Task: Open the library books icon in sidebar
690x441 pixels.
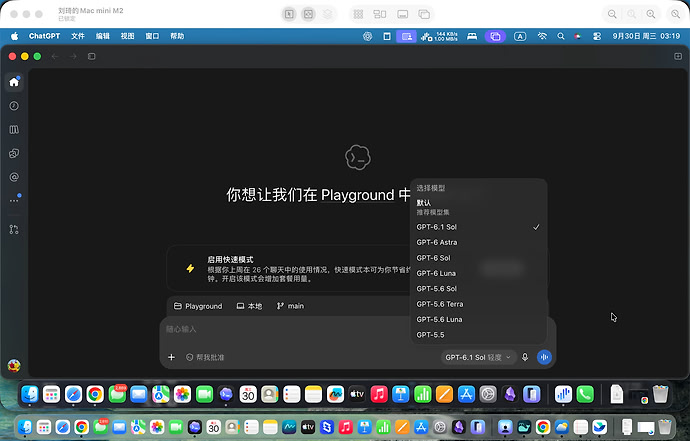Action: click(x=14, y=129)
